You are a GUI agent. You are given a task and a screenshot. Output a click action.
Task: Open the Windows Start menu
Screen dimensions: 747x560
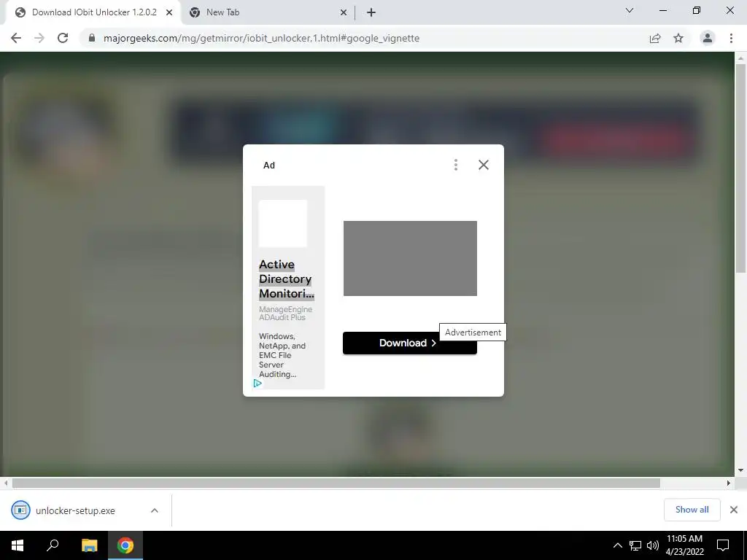[18, 545]
